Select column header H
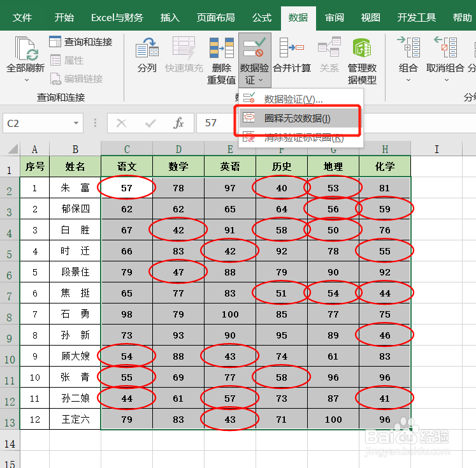This screenshot has width=476, height=468. click(x=385, y=149)
